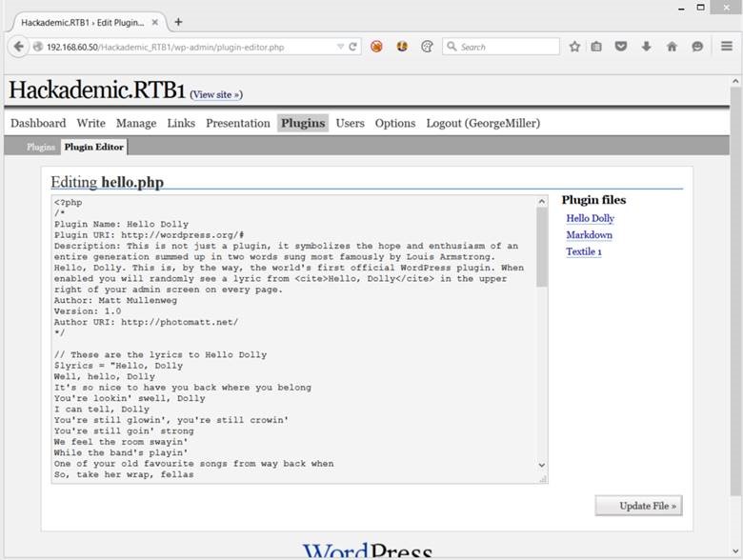Open the Plugins main menu item
This screenshot has width=743, height=560.
[303, 123]
